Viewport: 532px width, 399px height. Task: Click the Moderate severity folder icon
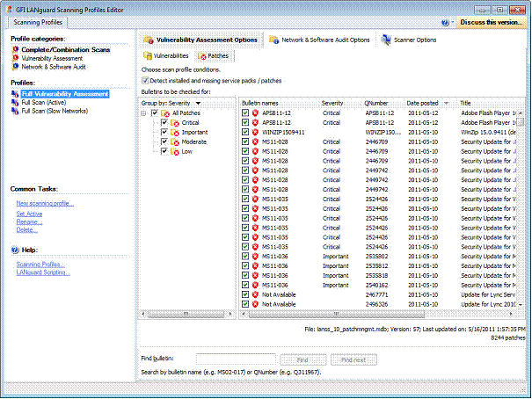[175, 141]
